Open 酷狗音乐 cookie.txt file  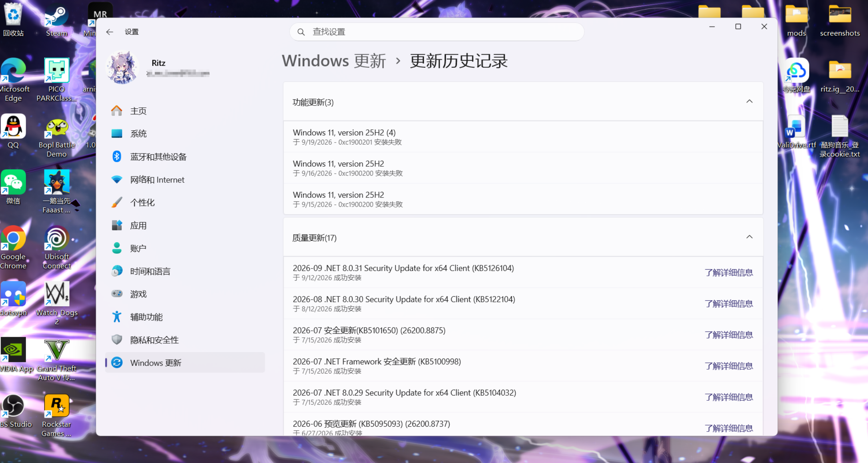pos(840,136)
